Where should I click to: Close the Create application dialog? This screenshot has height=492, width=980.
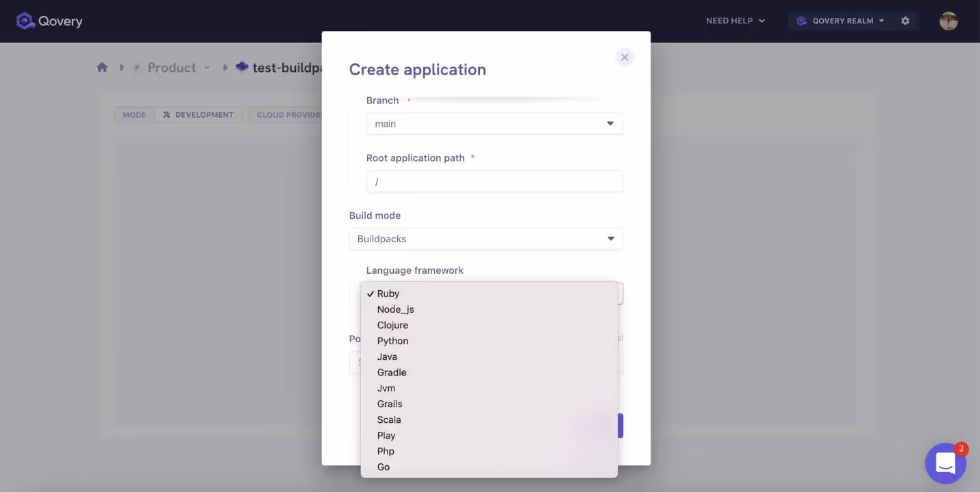pos(624,57)
